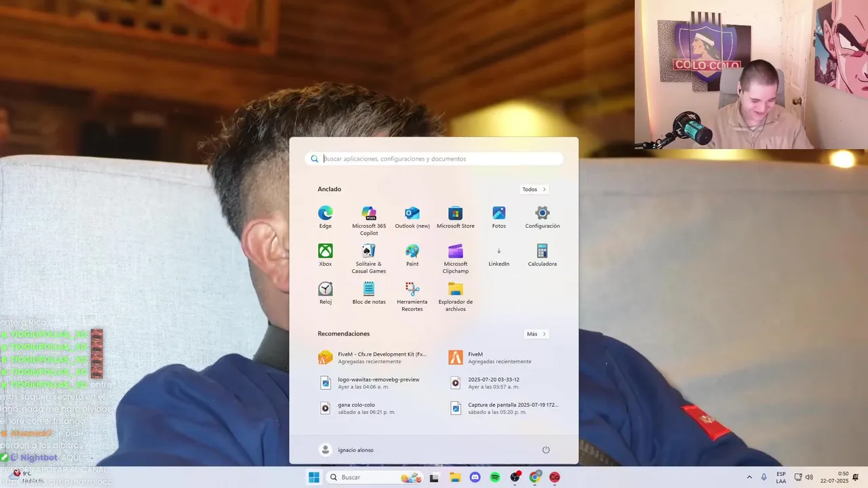Launch Paint
868x488 pixels.
412,255
